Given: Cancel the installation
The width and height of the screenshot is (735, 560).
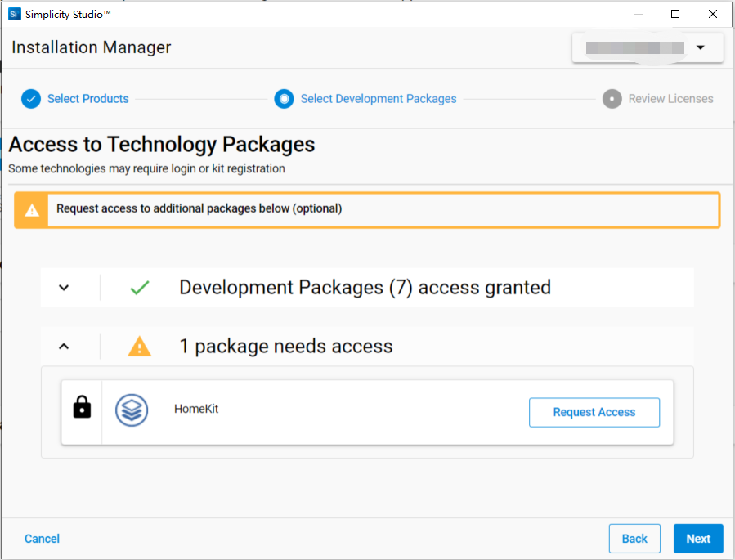Looking at the screenshot, I should point(42,539).
